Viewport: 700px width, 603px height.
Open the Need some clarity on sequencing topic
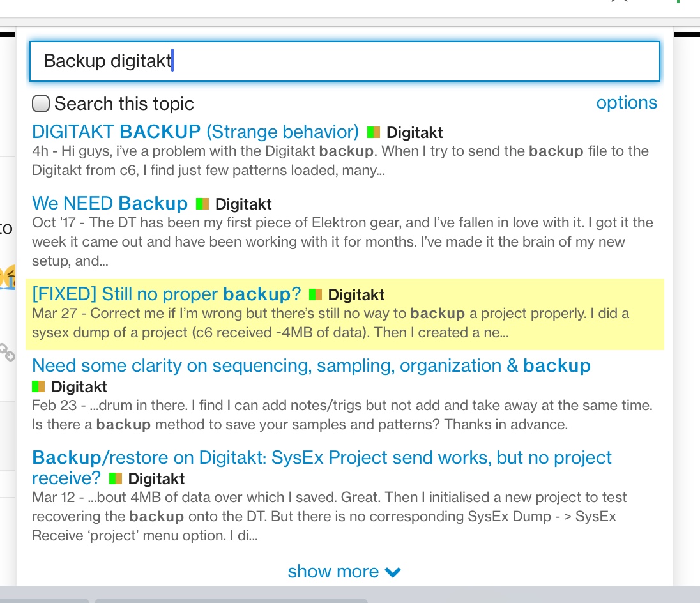[x=310, y=365]
